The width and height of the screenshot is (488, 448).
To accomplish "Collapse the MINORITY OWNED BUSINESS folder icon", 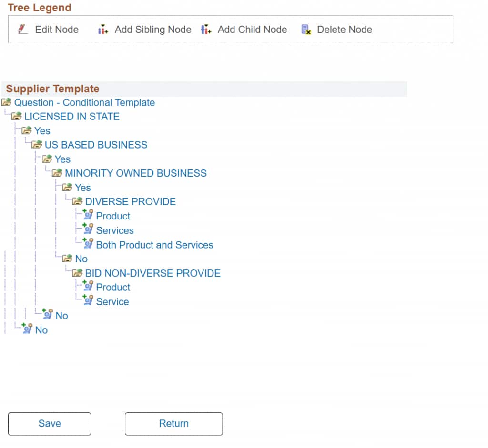I will point(57,173).
